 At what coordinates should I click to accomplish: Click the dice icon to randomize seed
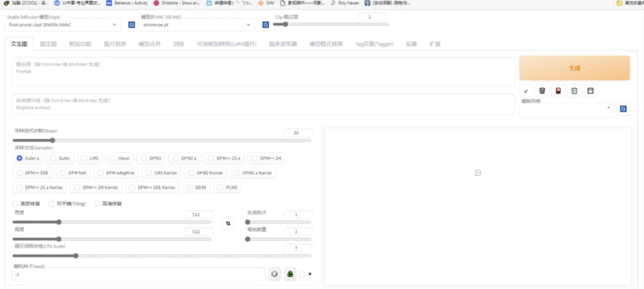click(x=275, y=274)
